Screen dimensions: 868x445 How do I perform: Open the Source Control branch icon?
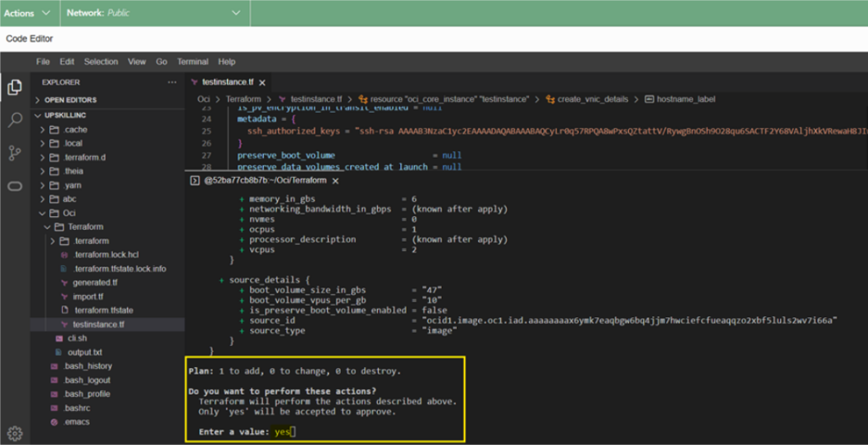click(15, 153)
